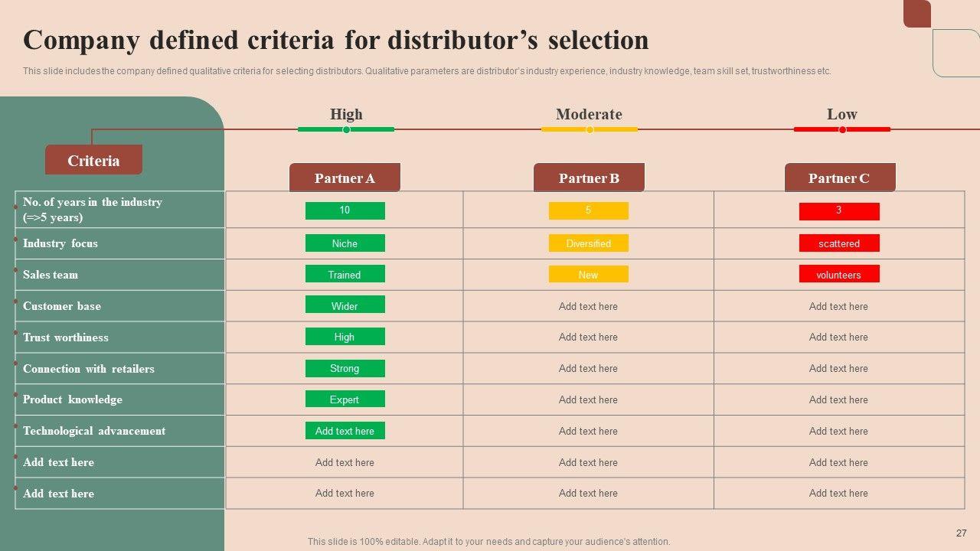Select the green Trained badge
The width and height of the screenshot is (980, 551).
345,275
